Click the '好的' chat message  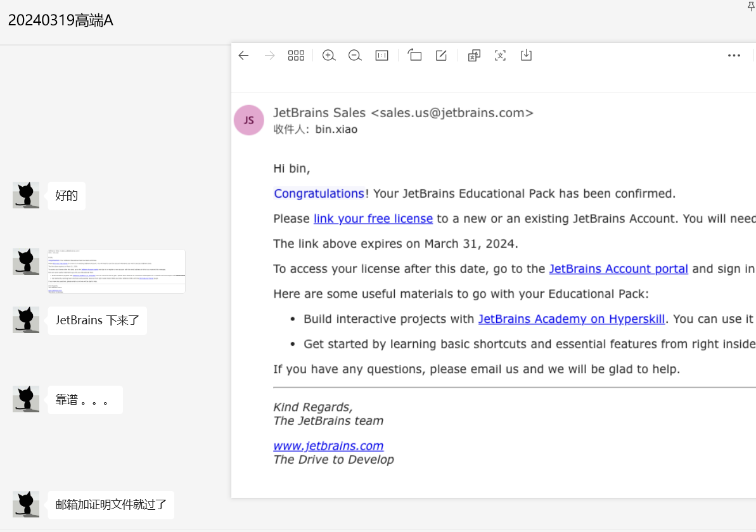[67, 196]
